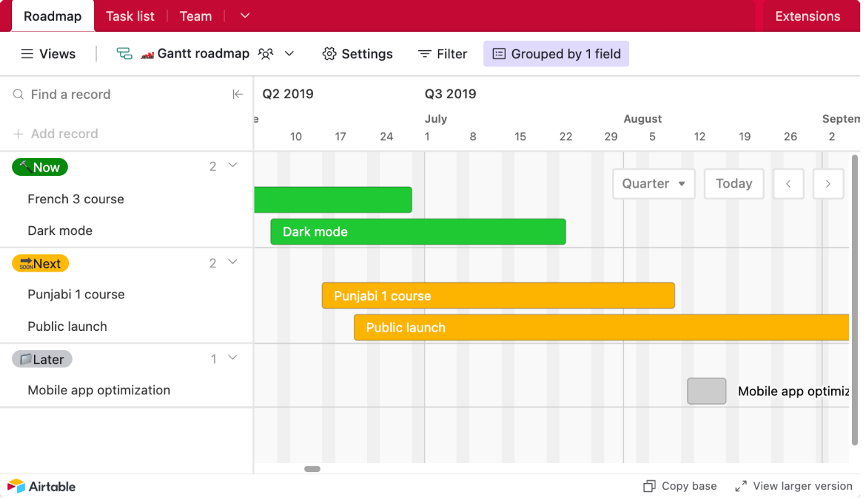Collapse the Now group
Screen dimensions: 868x500
(233, 165)
